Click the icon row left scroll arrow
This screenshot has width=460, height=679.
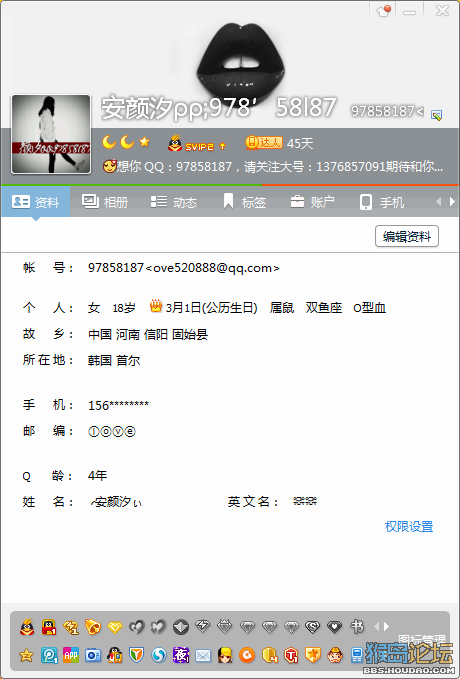click(376, 626)
